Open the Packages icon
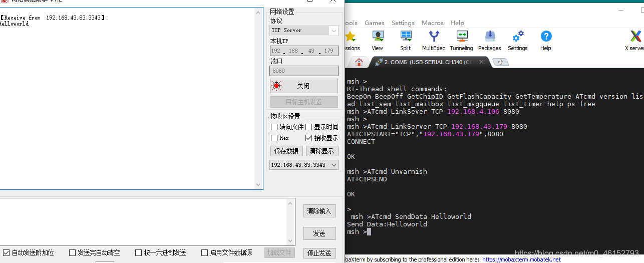 pos(490,40)
